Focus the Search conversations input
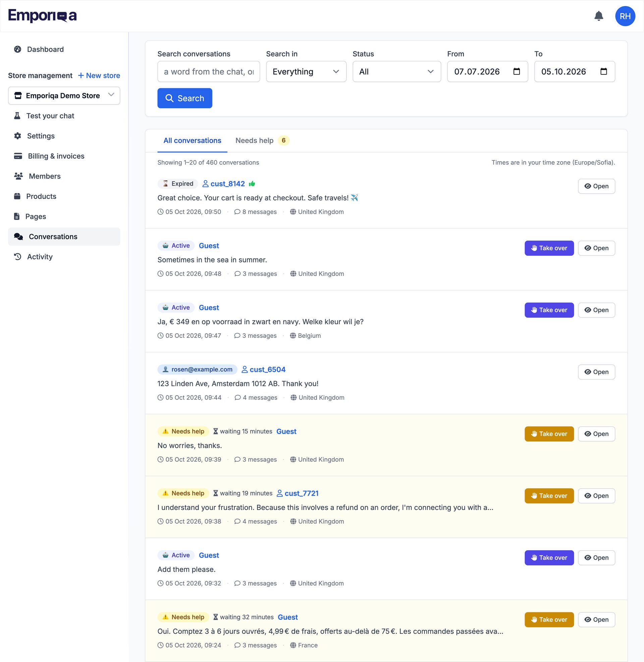 [x=209, y=71]
